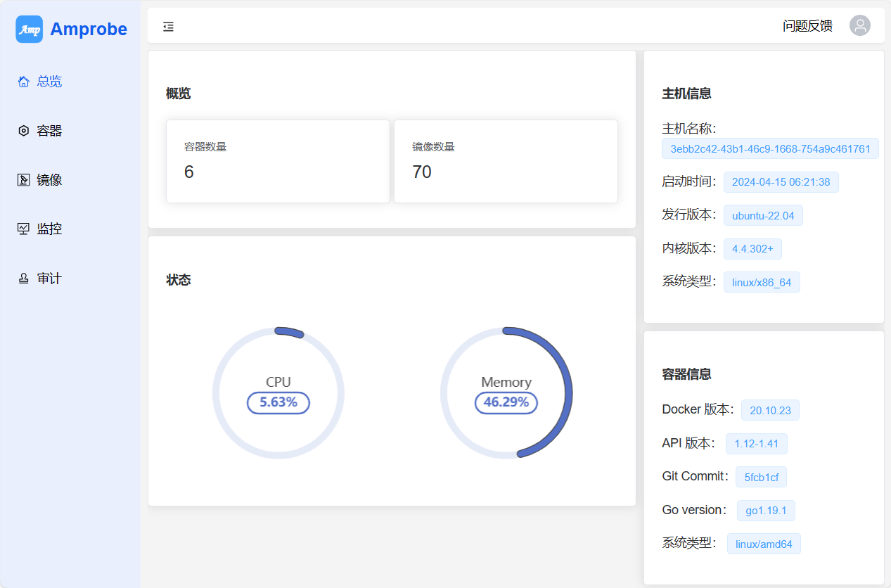The height and width of the screenshot is (588, 891).
Task: Click the user avatar icon
Action: (x=859, y=26)
